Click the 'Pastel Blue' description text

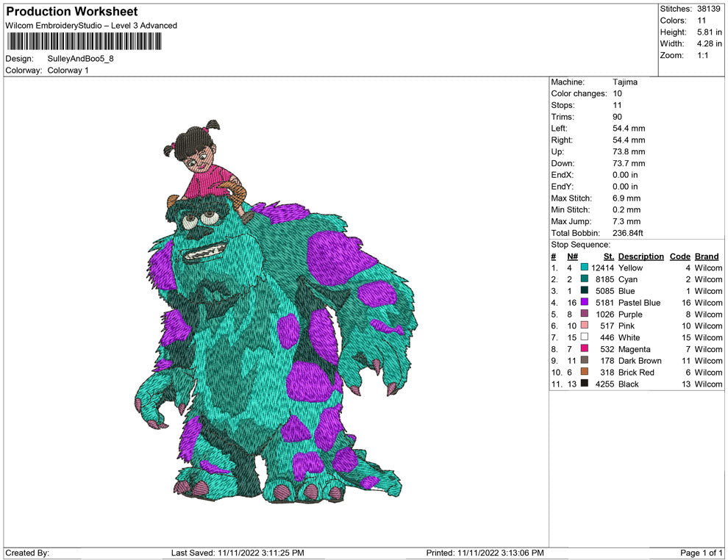(x=639, y=303)
